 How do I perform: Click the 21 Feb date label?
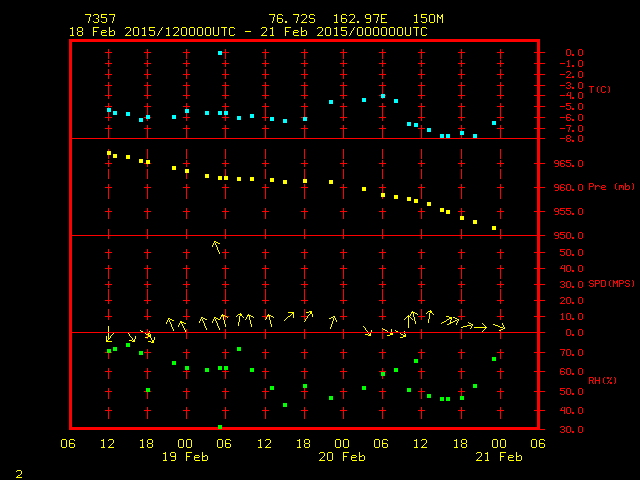point(498,456)
